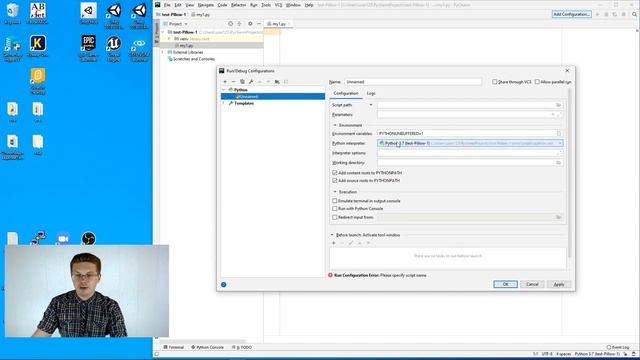This screenshot has width=640, height=360.
Task: Edit environment variables using the list icon
Action: 559,133
